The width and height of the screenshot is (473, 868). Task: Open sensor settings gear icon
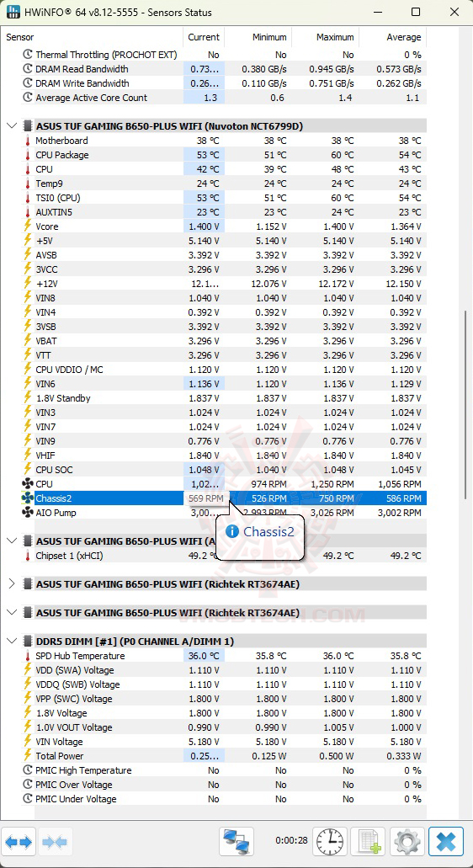point(407,842)
